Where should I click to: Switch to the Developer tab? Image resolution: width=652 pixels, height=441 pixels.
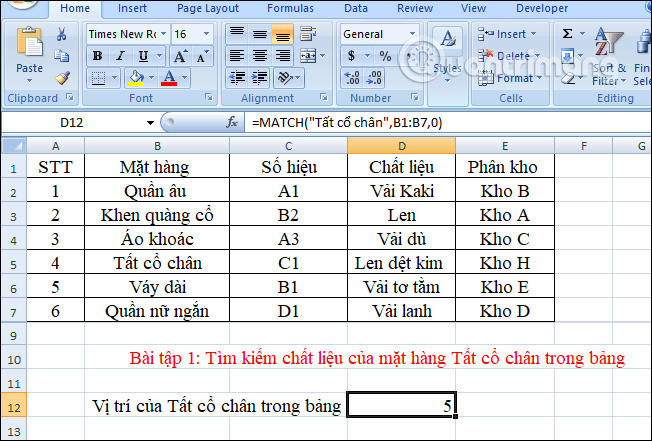pyautogui.click(x=542, y=8)
